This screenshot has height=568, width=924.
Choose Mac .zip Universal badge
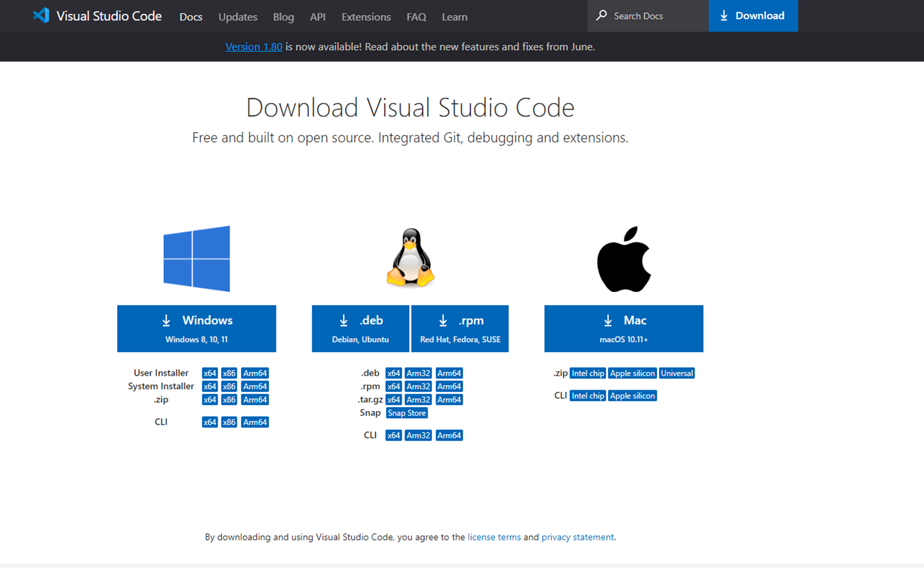tap(677, 373)
